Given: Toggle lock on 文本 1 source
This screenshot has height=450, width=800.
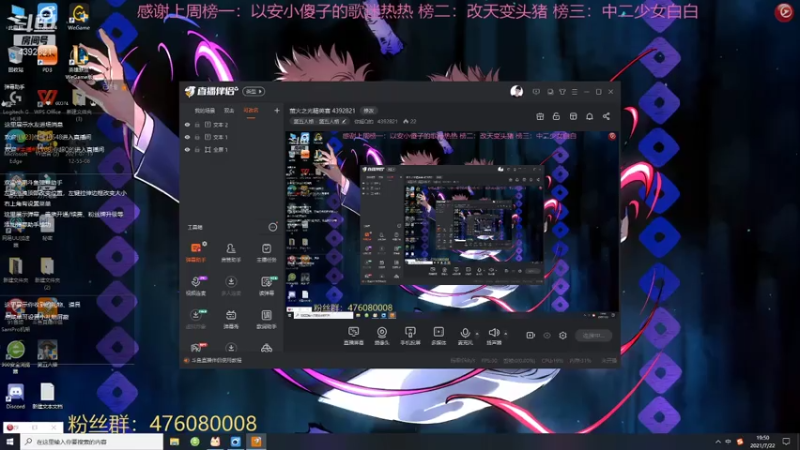Looking at the screenshot, I should tap(197, 137).
